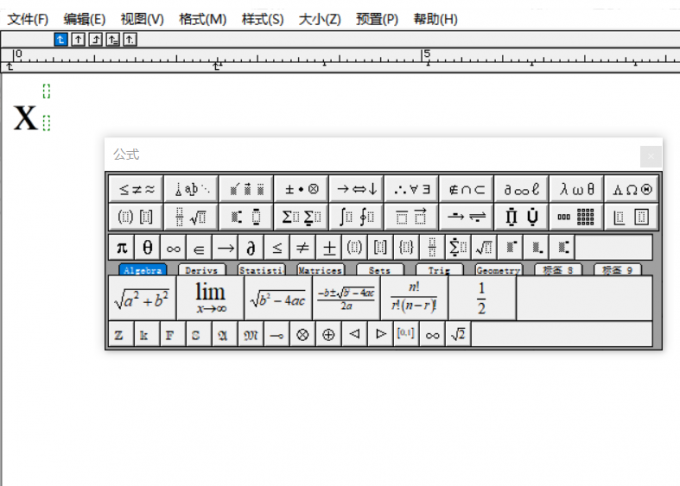Image resolution: width=680 pixels, height=486 pixels.
Task: Insert the pi symbol
Action: [x=121, y=248]
